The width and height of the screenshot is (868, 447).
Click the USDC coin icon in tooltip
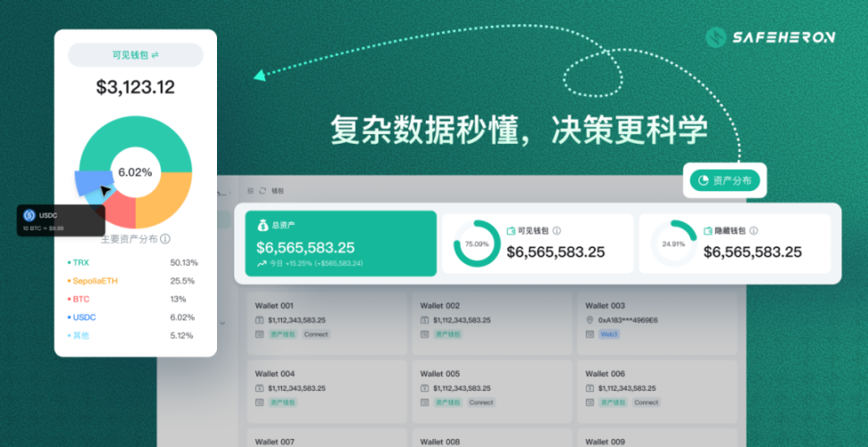pyautogui.click(x=29, y=215)
